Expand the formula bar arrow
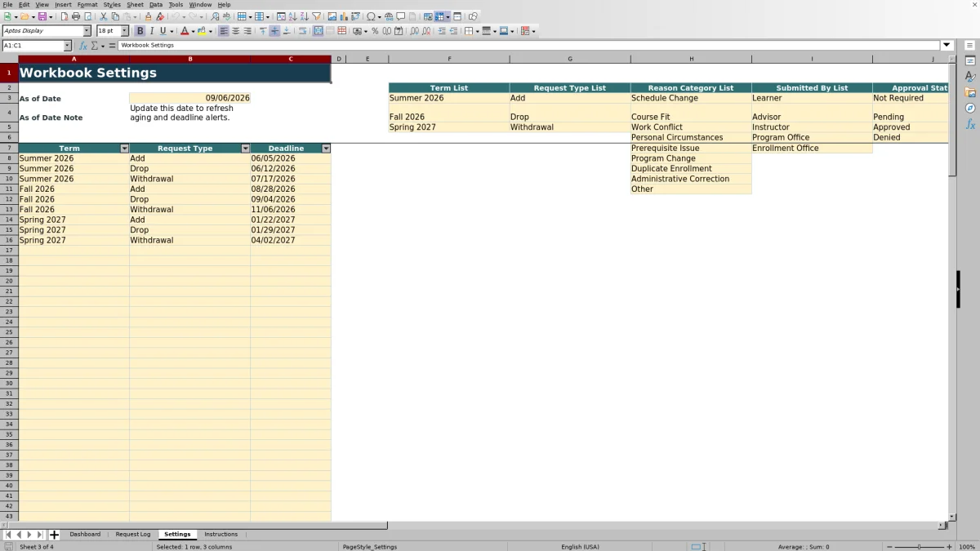Viewport: 980px width, 551px height. click(947, 46)
